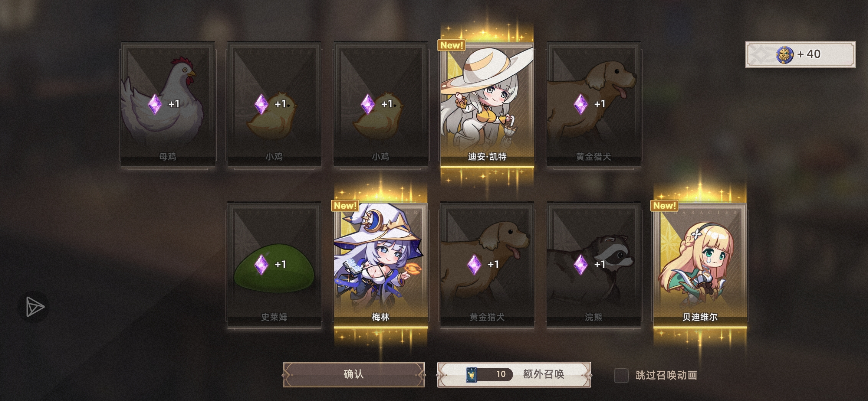Image resolution: width=868 pixels, height=401 pixels.
Task: Select the 贝迪维尔 character card
Action: [x=700, y=265]
